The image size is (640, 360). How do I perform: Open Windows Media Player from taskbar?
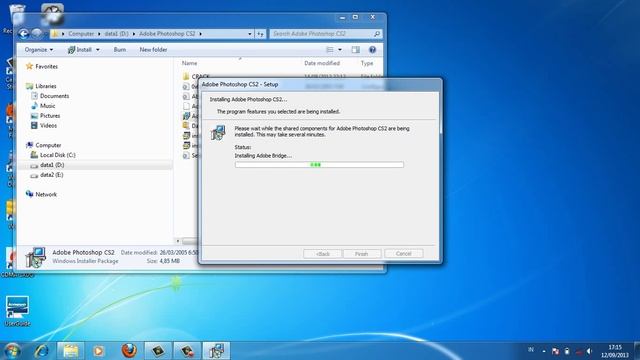pos(98,351)
